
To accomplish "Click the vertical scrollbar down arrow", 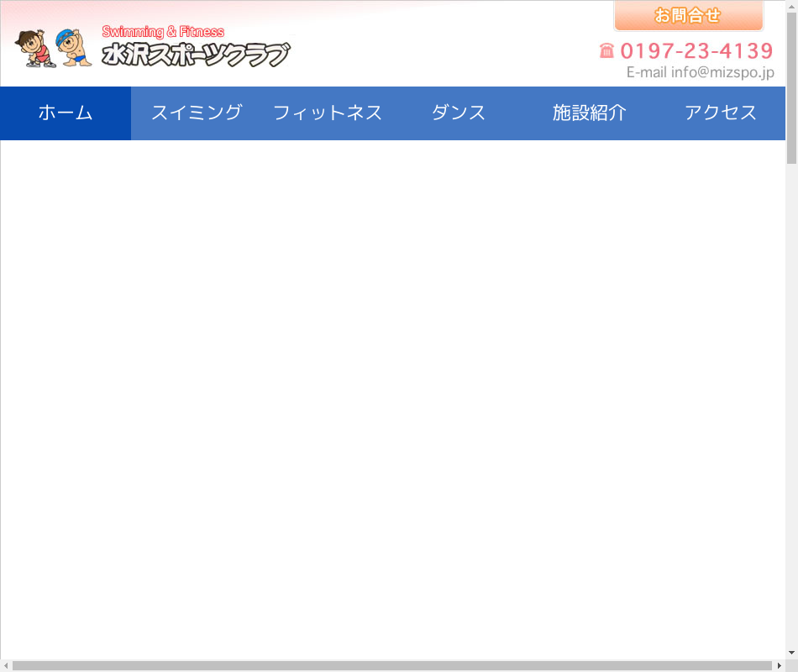I will tap(791, 653).
